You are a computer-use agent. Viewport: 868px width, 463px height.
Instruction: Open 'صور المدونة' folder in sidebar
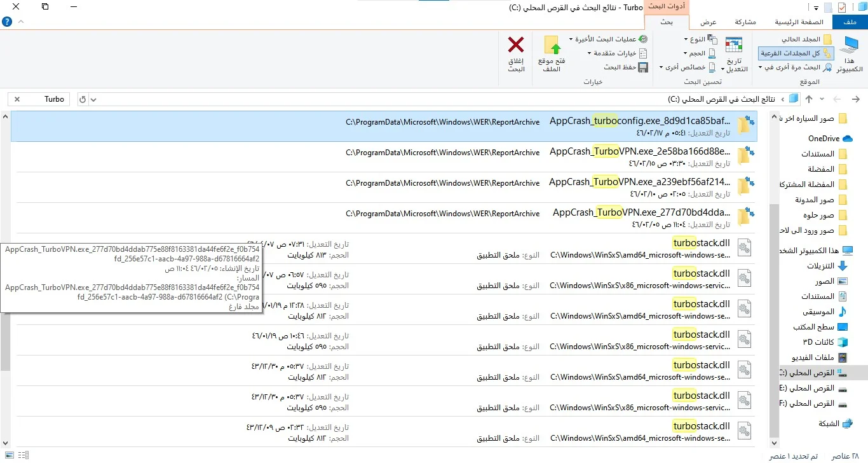[821, 200]
